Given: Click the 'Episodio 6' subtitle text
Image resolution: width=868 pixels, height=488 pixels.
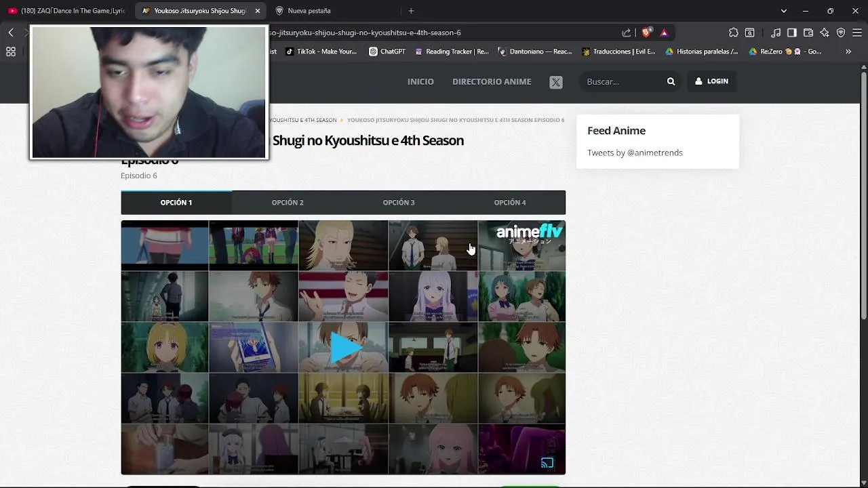Looking at the screenshot, I should pos(139,176).
